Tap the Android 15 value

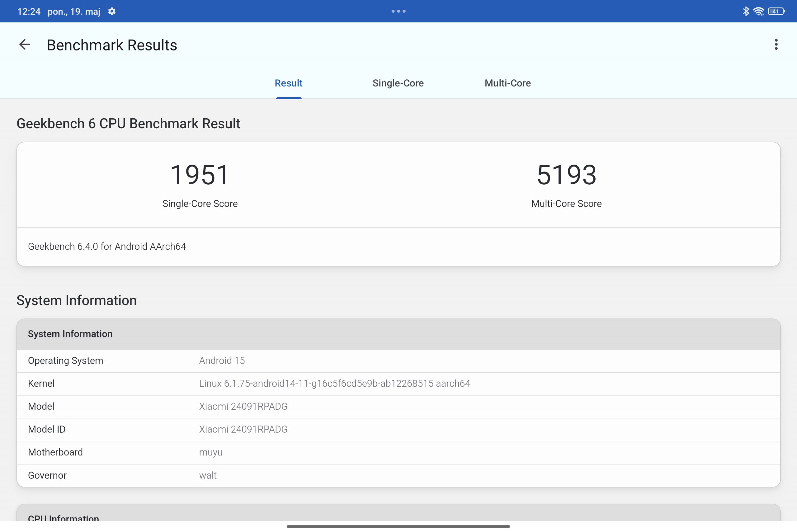pyautogui.click(x=222, y=361)
